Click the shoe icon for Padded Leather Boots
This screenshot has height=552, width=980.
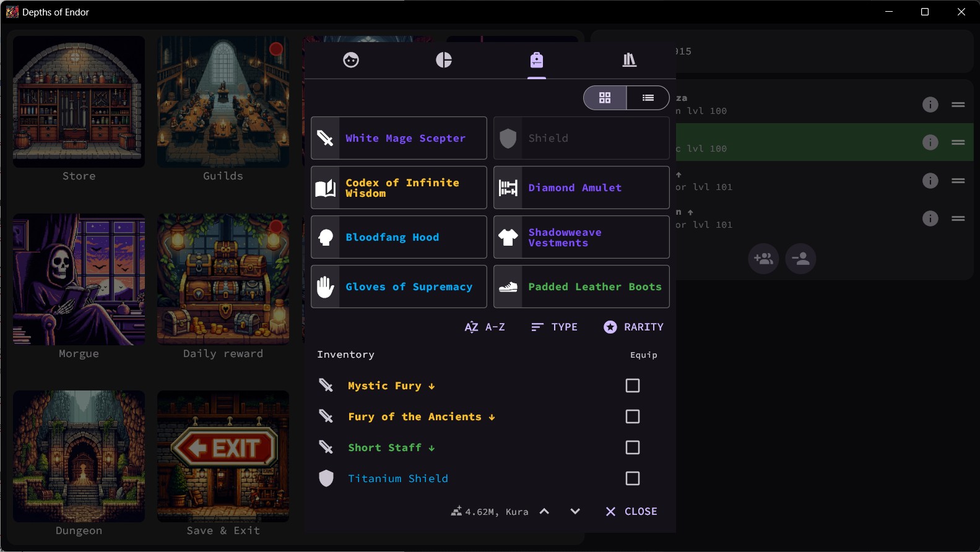[508, 287]
